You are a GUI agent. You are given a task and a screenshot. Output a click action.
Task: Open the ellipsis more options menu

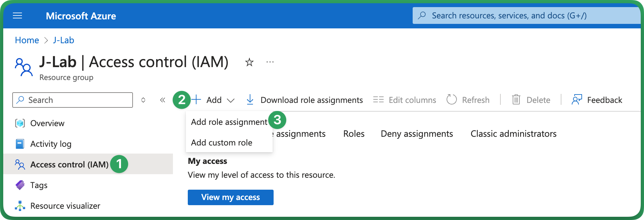point(270,62)
